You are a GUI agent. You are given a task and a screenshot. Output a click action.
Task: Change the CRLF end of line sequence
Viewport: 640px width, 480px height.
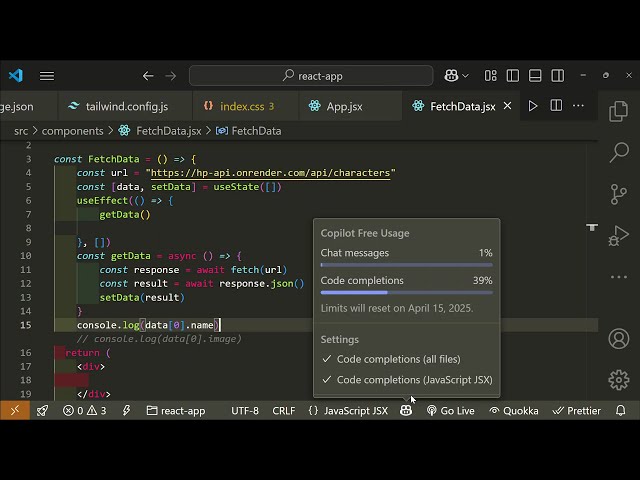point(284,411)
